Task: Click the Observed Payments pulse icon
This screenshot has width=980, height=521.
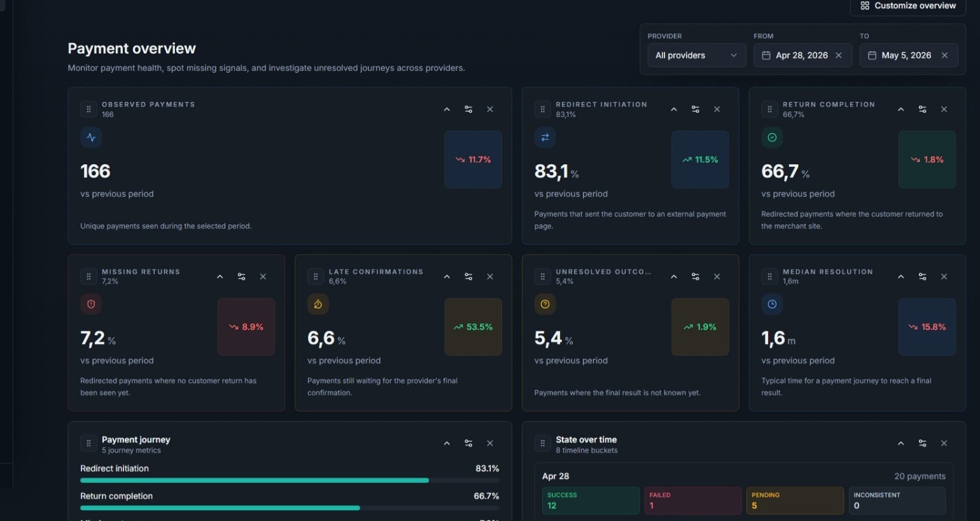Action: [91, 137]
